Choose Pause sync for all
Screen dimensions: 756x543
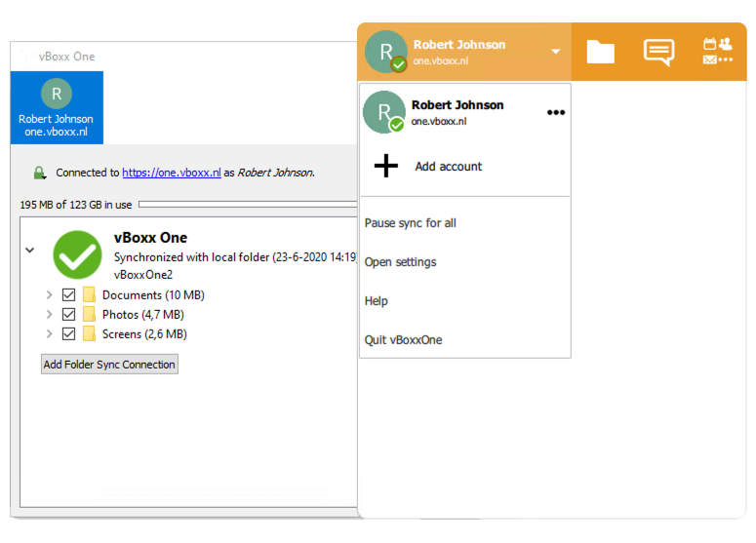(411, 223)
